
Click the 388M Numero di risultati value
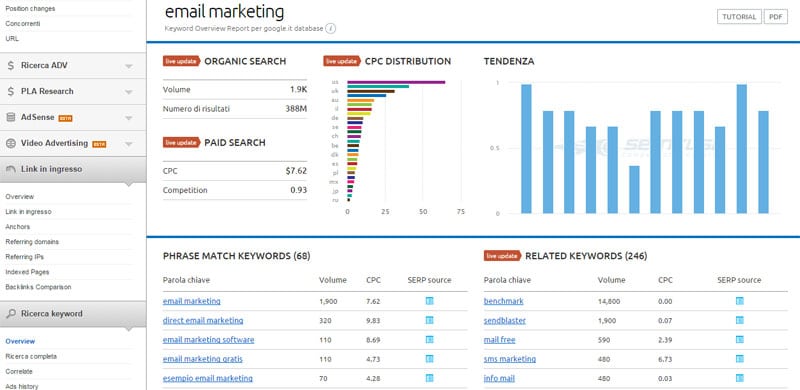296,109
